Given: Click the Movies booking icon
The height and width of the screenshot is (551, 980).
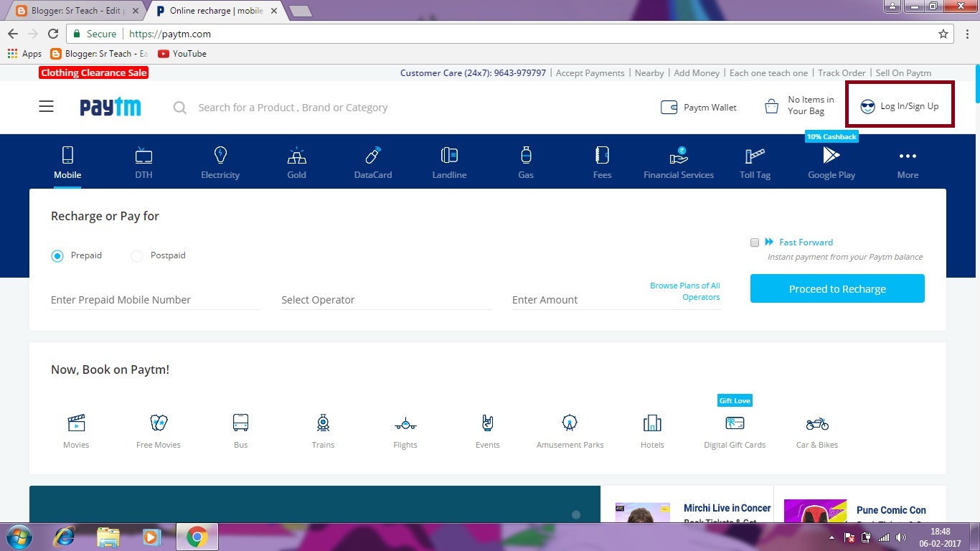Looking at the screenshot, I should click(76, 429).
